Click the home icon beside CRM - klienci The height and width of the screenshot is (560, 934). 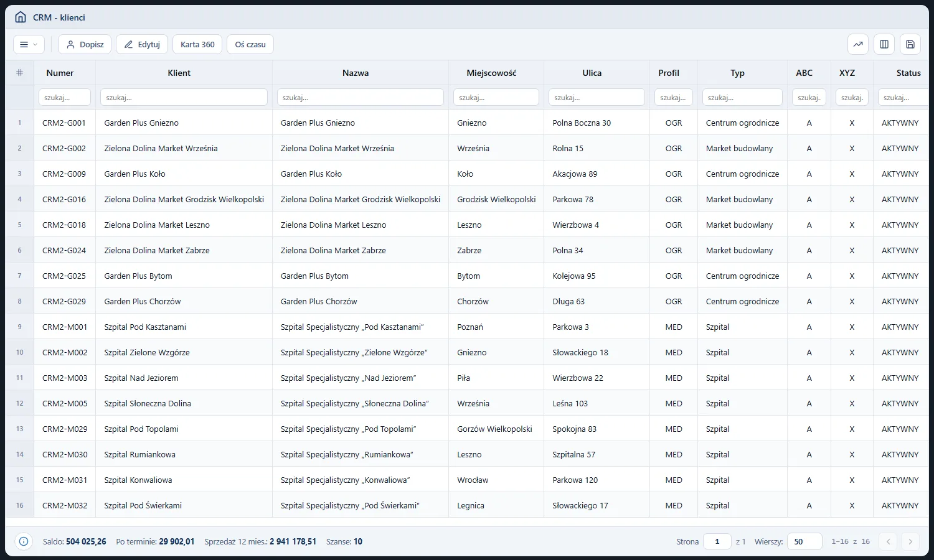(x=21, y=17)
